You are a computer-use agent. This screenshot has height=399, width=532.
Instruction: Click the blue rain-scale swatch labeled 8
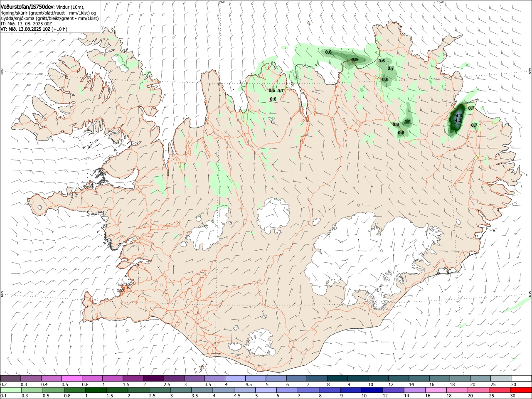click(330, 390)
